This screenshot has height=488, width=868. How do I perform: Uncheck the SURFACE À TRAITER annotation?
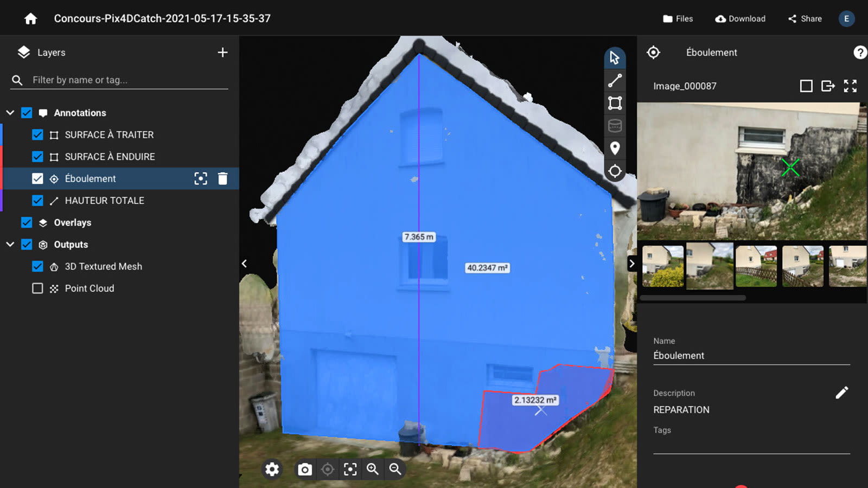click(37, 134)
